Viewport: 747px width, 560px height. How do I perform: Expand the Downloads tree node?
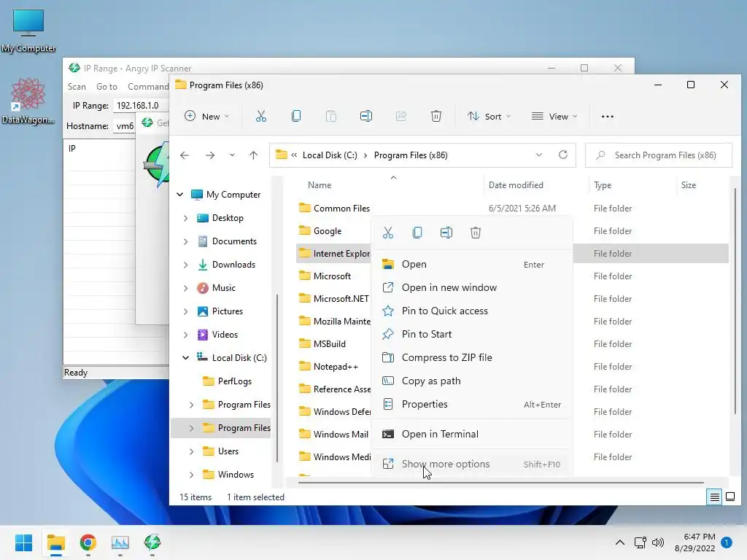point(186,265)
